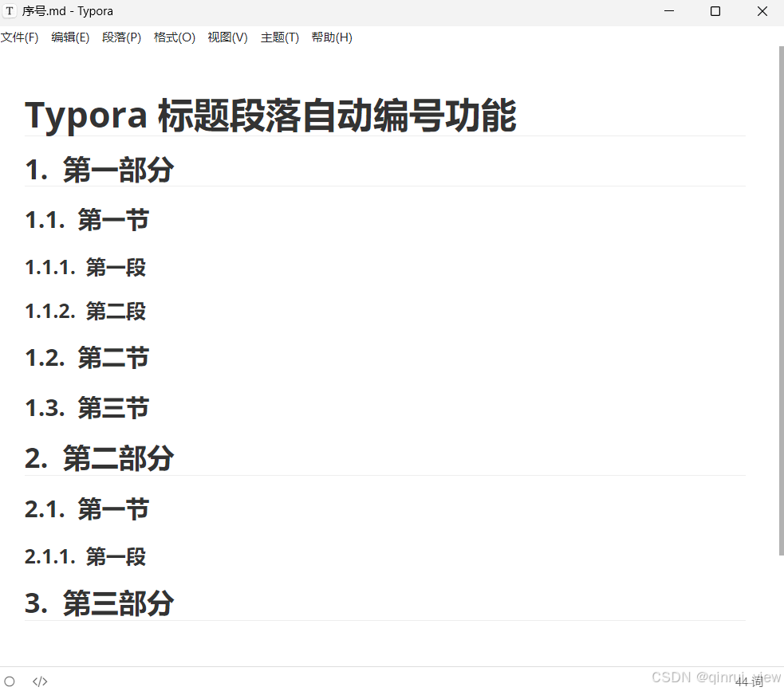Click heading 3. 第三部分
The height and width of the screenshot is (691, 784).
[99, 603]
